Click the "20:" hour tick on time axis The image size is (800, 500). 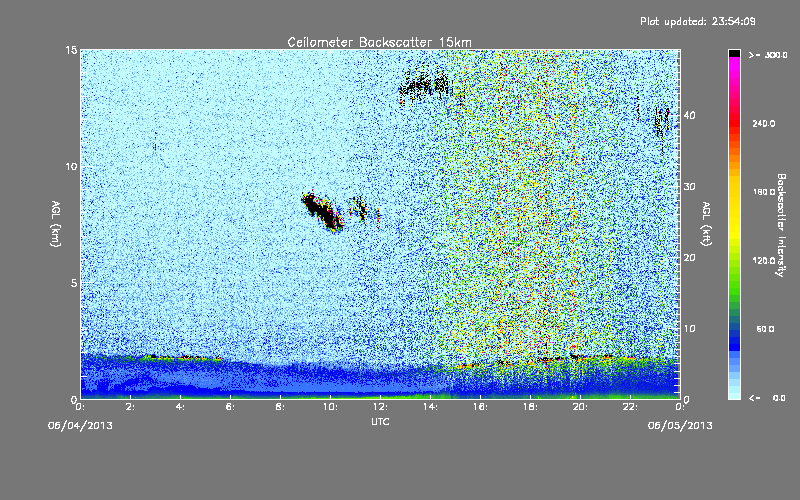click(x=580, y=407)
